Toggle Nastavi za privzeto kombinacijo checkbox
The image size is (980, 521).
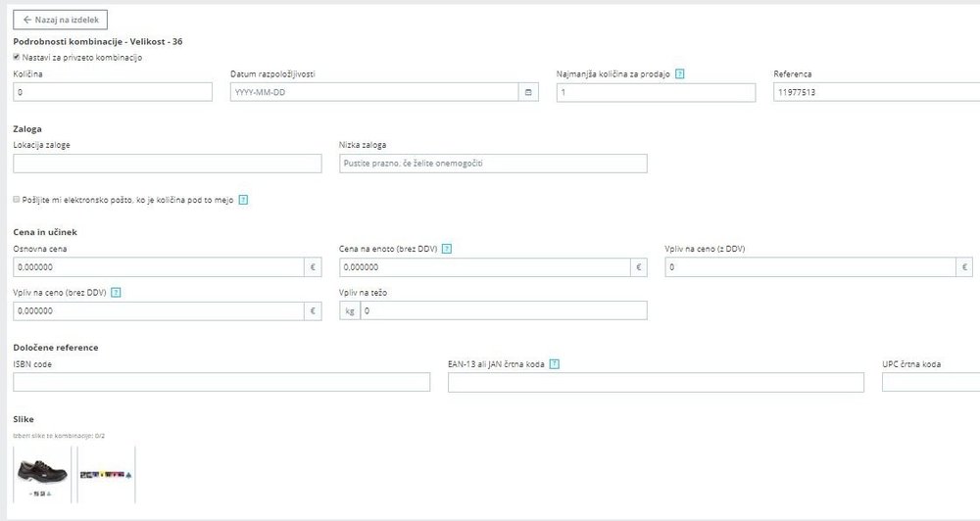tap(17, 58)
